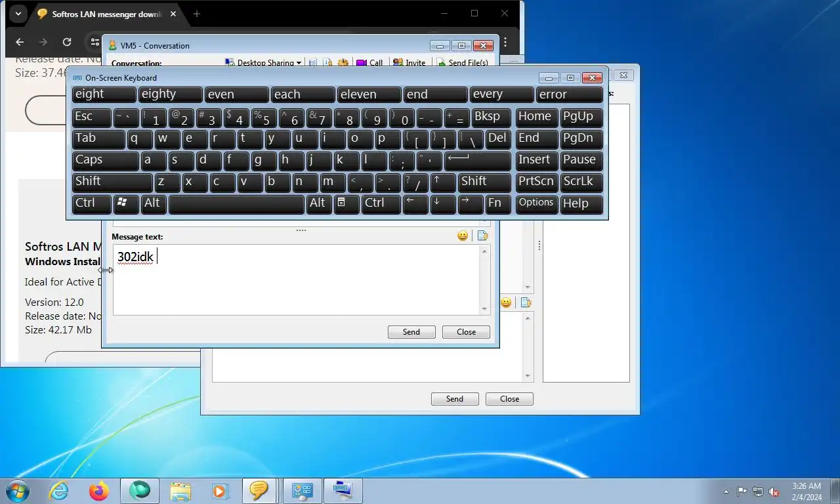
Task: Click the down arrow key on On-Screen Keyboard
Action: coord(443,203)
